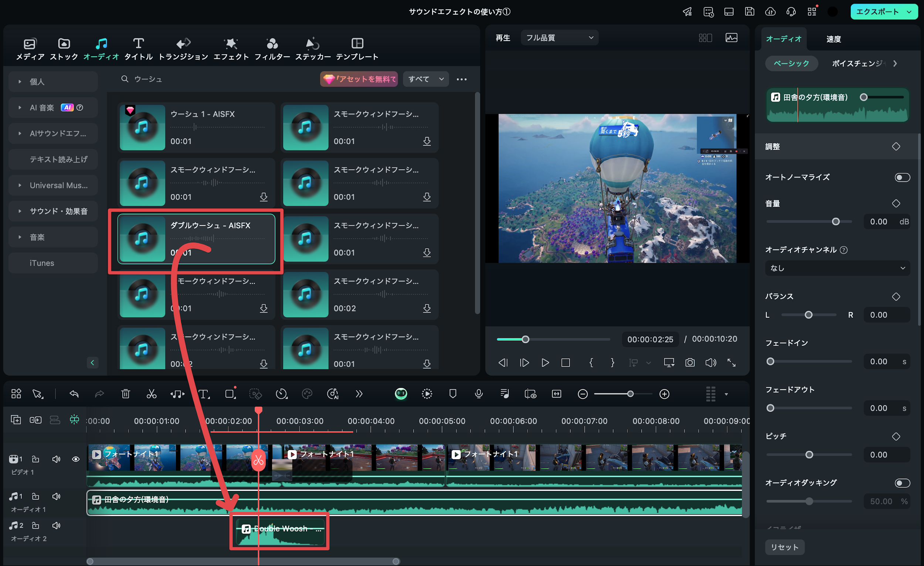Click the save project disk icon

click(x=749, y=11)
